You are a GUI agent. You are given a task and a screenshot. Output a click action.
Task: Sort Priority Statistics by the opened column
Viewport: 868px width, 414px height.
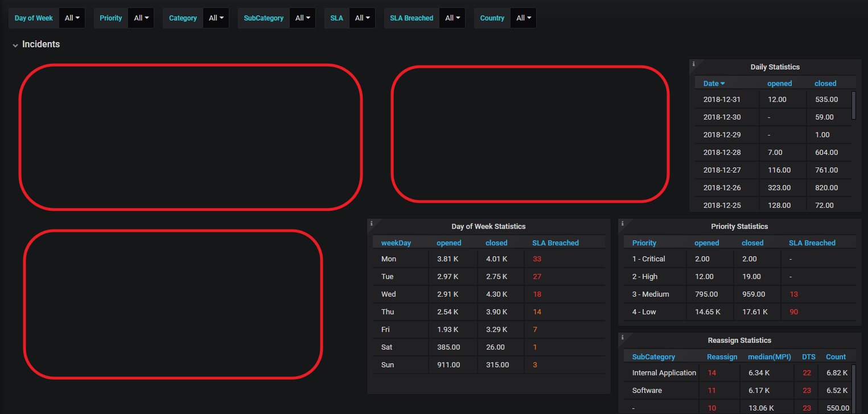706,243
